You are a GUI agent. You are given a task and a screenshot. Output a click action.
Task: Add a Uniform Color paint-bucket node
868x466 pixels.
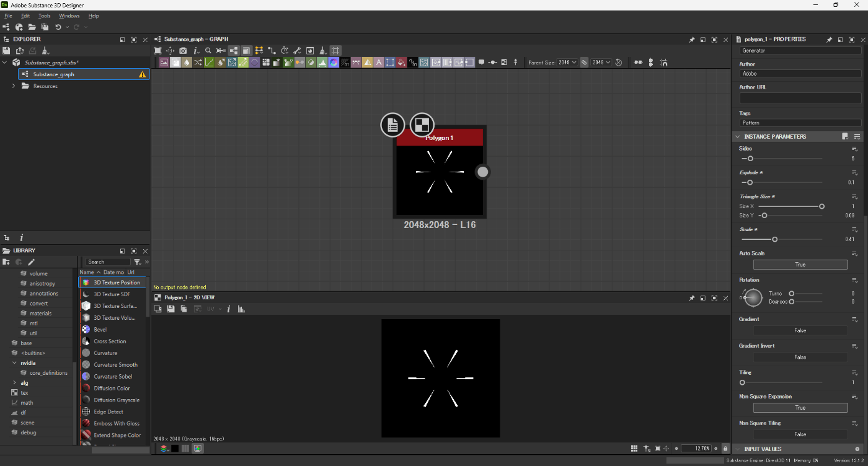[x=401, y=62]
